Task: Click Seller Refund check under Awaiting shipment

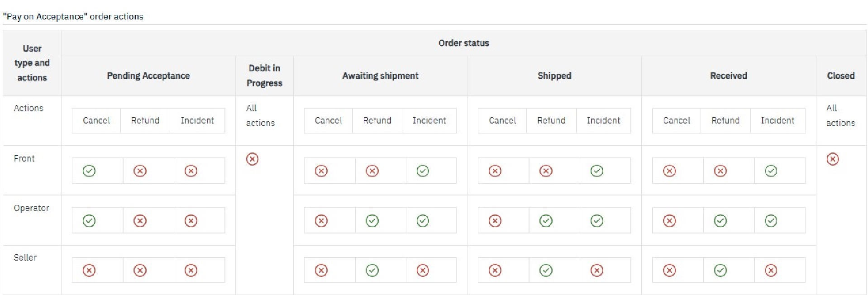Action: (x=372, y=270)
